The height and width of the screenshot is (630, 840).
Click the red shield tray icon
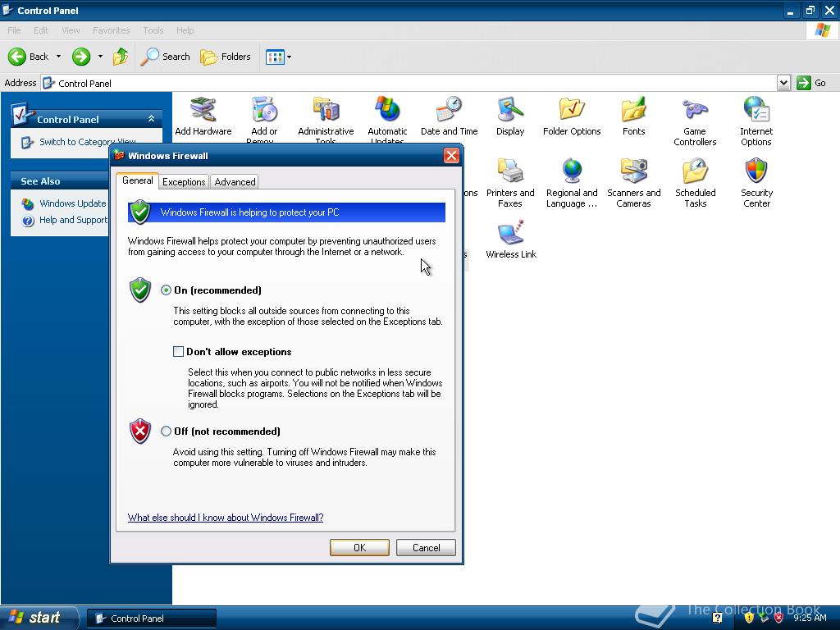(779, 618)
